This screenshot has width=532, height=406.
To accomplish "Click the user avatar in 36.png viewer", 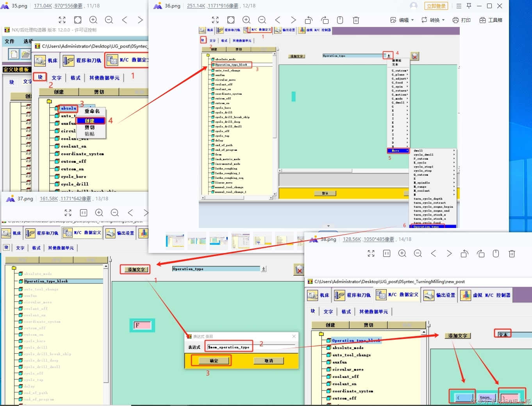I will tap(414, 5).
